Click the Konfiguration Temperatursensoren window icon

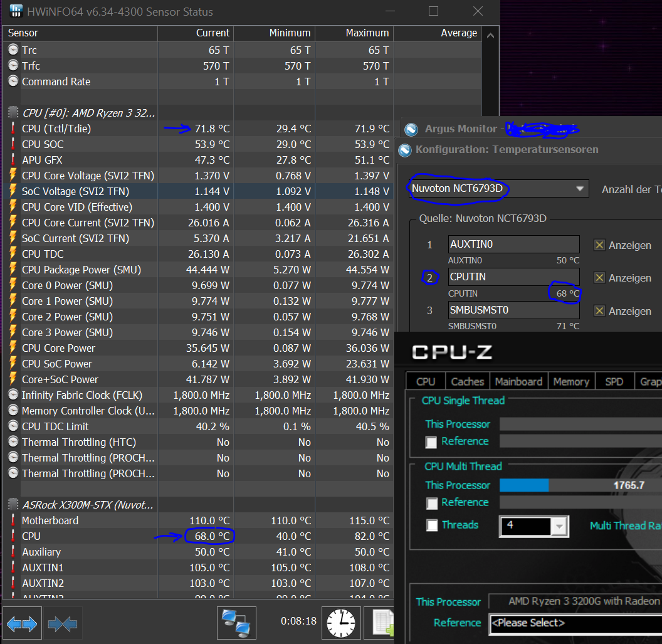coord(405,149)
